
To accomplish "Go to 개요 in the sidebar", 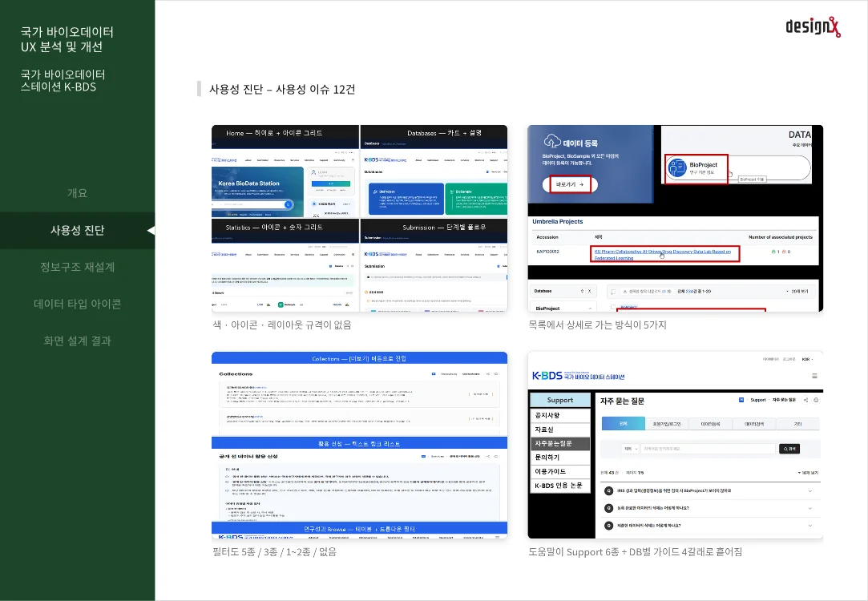I will pos(77,193).
